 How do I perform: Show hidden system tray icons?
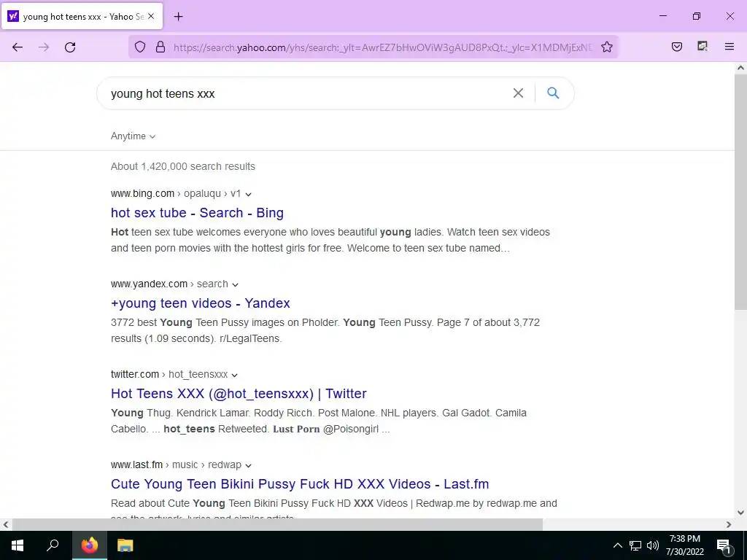point(617,545)
